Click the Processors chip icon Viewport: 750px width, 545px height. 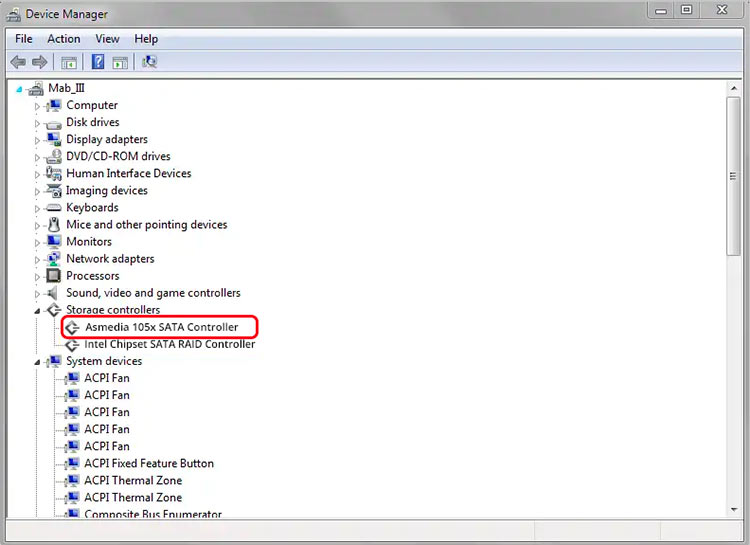pos(53,276)
